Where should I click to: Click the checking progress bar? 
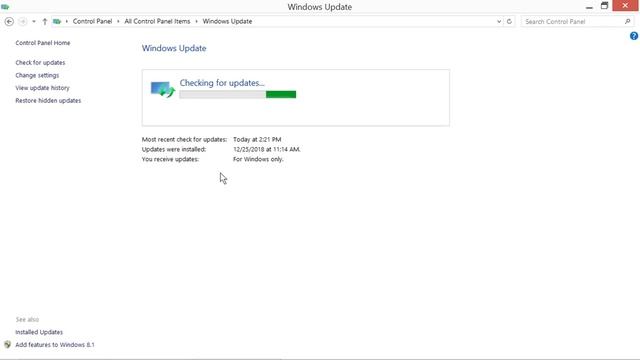tap(238, 95)
